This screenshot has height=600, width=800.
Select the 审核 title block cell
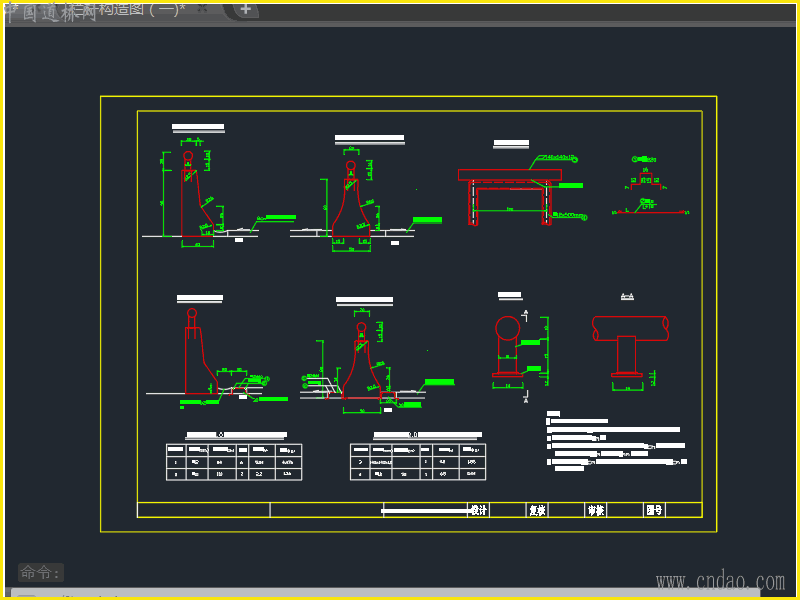click(595, 510)
